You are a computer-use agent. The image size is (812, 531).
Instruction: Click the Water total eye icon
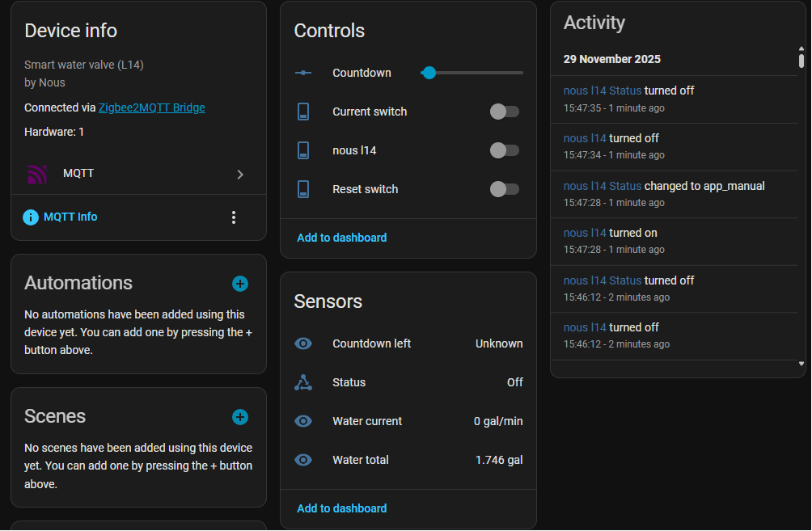(303, 460)
